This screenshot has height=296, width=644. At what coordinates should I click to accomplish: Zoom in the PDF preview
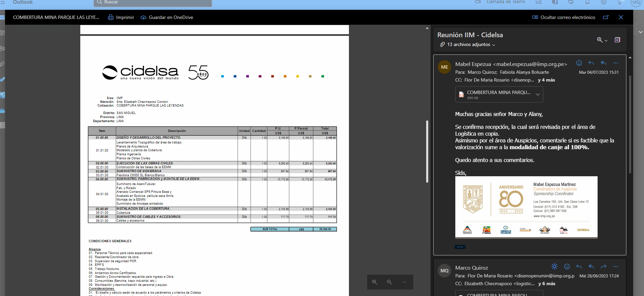pyautogui.click(x=375, y=282)
